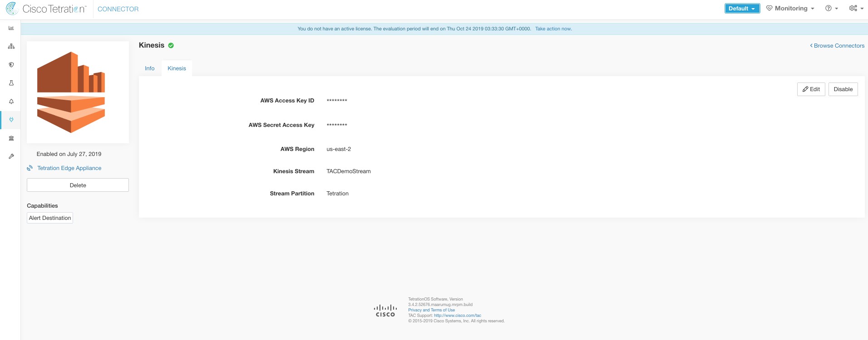Open the Default scope dropdown
Screen dimensions: 868x340
(742, 9)
